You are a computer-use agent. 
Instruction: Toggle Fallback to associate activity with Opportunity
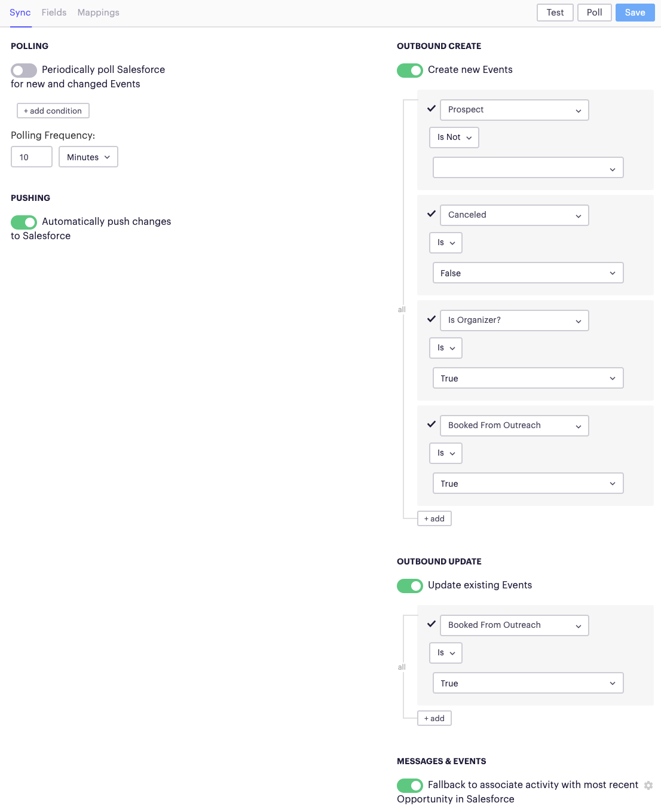[x=409, y=785]
